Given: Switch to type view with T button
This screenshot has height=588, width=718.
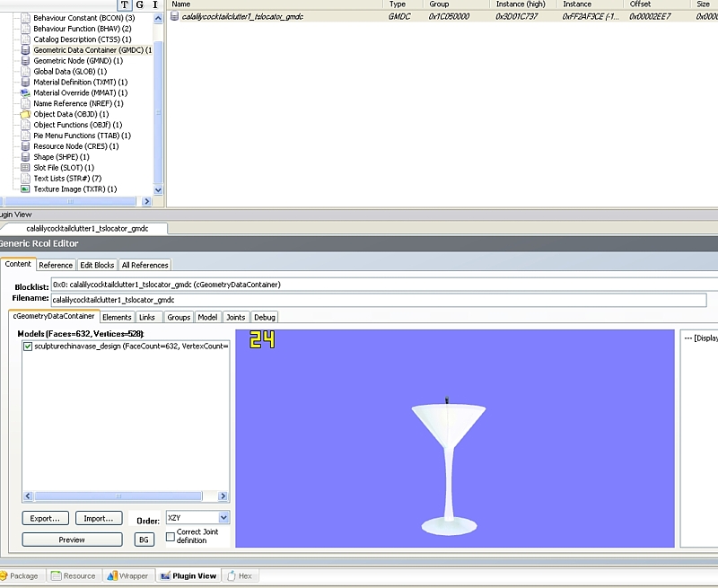Looking at the screenshot, I should (125, 4).
